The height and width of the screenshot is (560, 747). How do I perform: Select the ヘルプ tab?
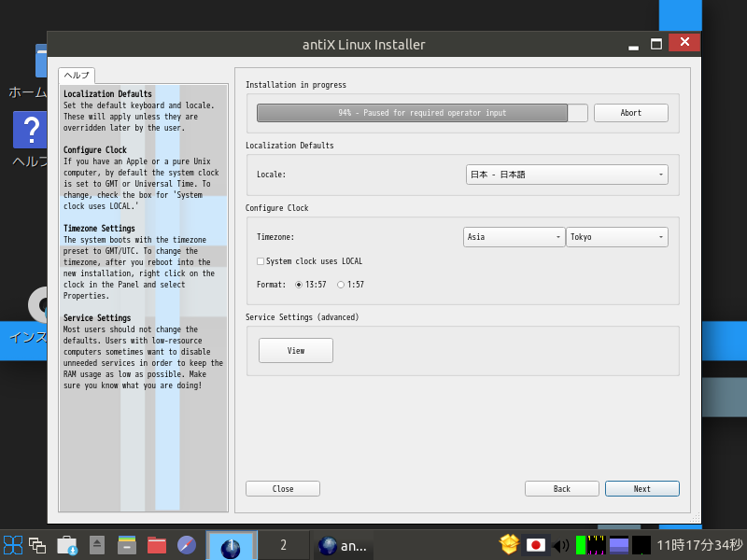[77, 76]
